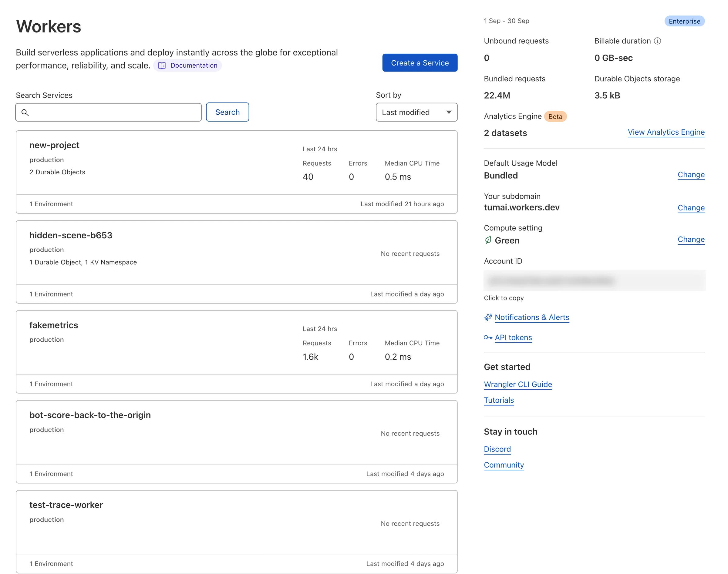728x574 pixels.
Task: Click 'Last modified 21 hours ago' text
Action: [x=402, y=204]
